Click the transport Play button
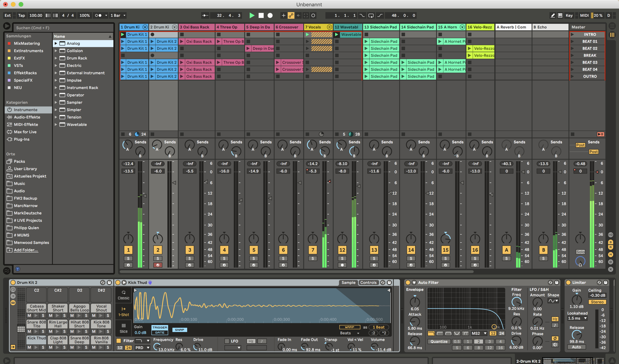Viewport: 619px width, 364px height. (x=252, y=15)
